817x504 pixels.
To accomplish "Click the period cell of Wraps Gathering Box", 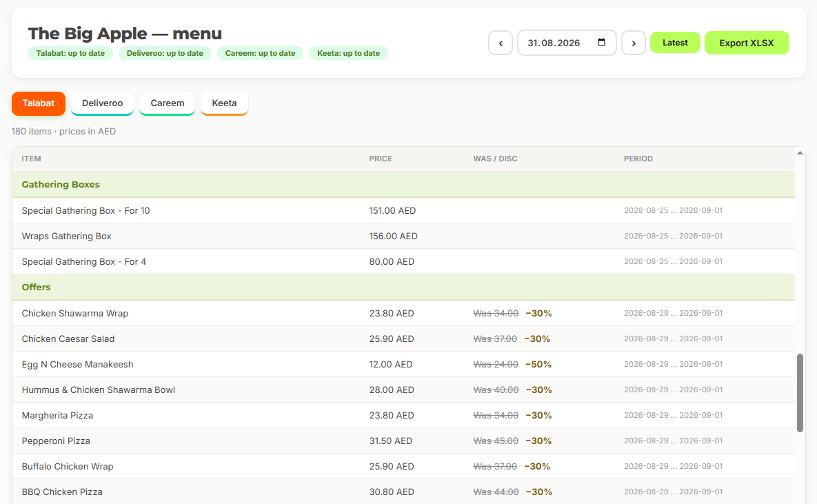I will click(673, 236).
